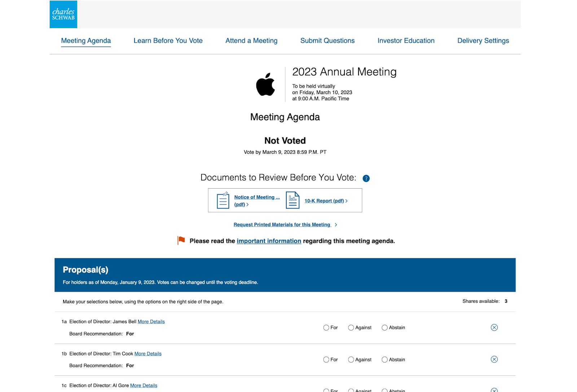Screen dimensions: 577x392
Task: Click the Notice of Meeting document icon
Action: 223,200
